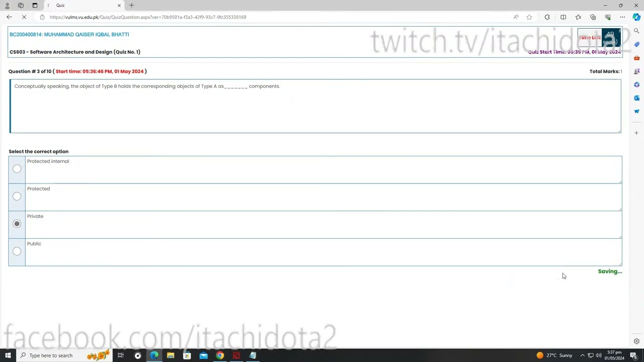Viewport: 644px width, 362px height.
Task: Add a new app to sidebar
Action: tap(636, 133)
